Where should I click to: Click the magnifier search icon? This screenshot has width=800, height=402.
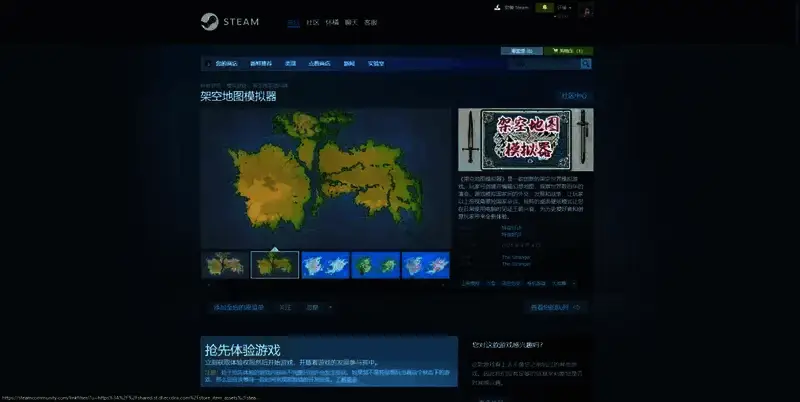click(x=586, y=64)
